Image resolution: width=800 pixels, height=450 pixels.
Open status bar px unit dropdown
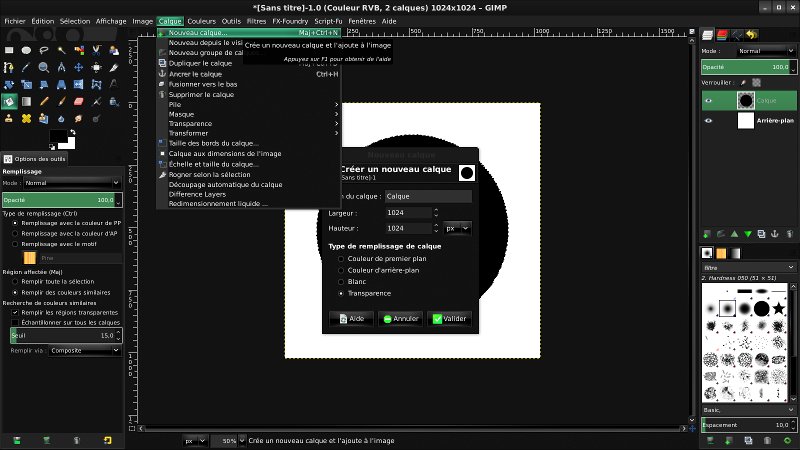pyautogui.click(x=194, y=441)
